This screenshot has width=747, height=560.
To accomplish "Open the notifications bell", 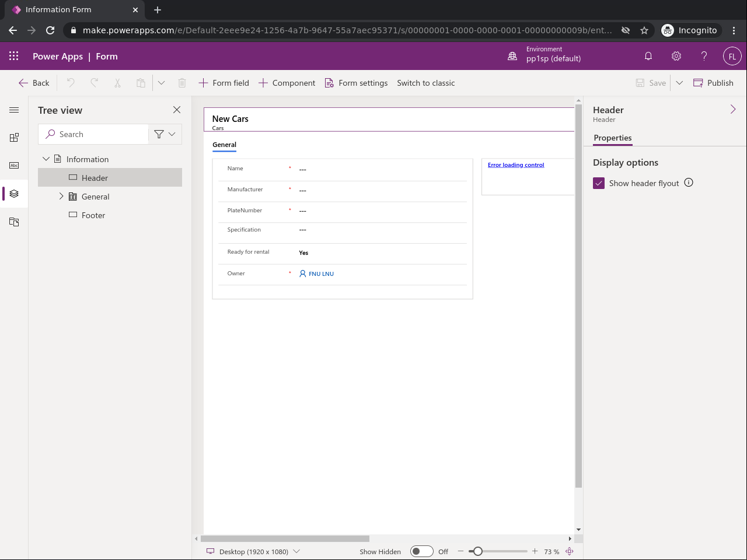I will click(x=648, y=56).
